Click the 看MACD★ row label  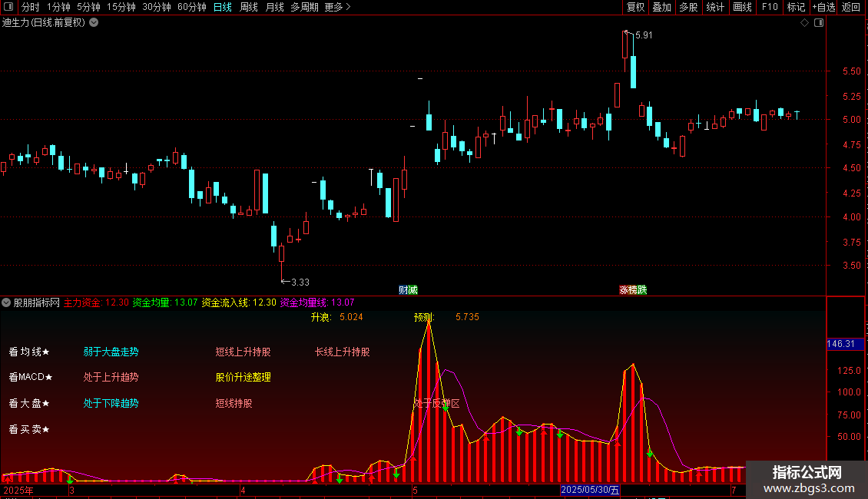[31, 377]
